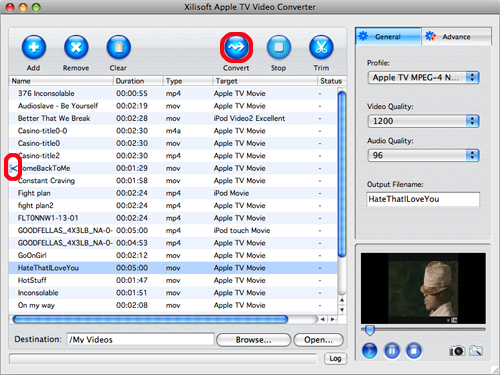Screen dimensions: 500x375
Task: Switch to the General tab
Action: [388, 36]
